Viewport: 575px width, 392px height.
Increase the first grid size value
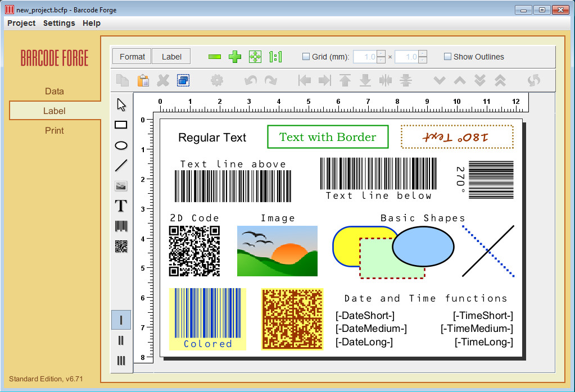381,53
